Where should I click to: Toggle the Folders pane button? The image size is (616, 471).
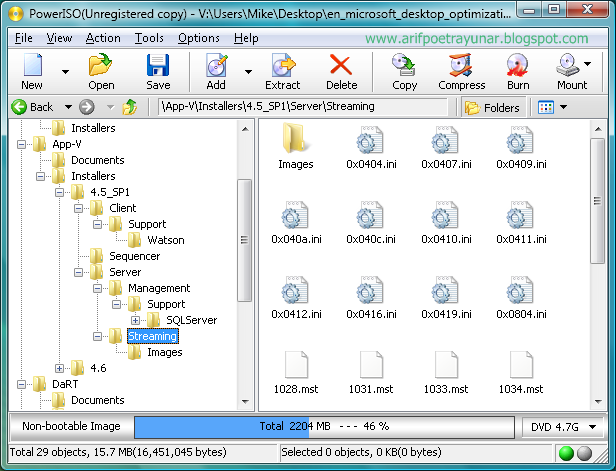pos(493,107)
